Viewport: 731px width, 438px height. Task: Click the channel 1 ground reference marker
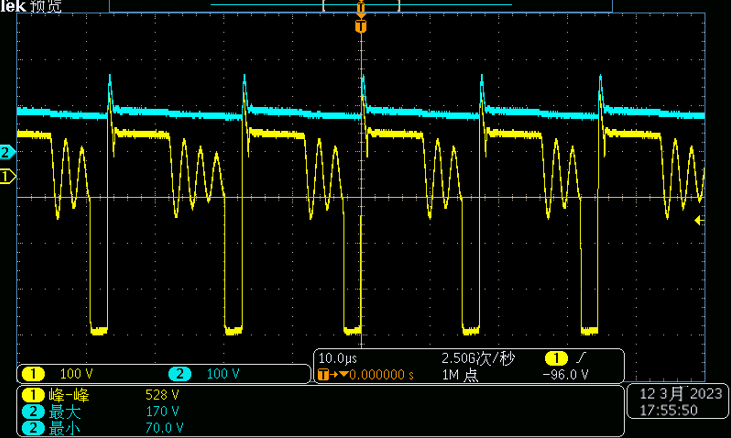(7, 177)
